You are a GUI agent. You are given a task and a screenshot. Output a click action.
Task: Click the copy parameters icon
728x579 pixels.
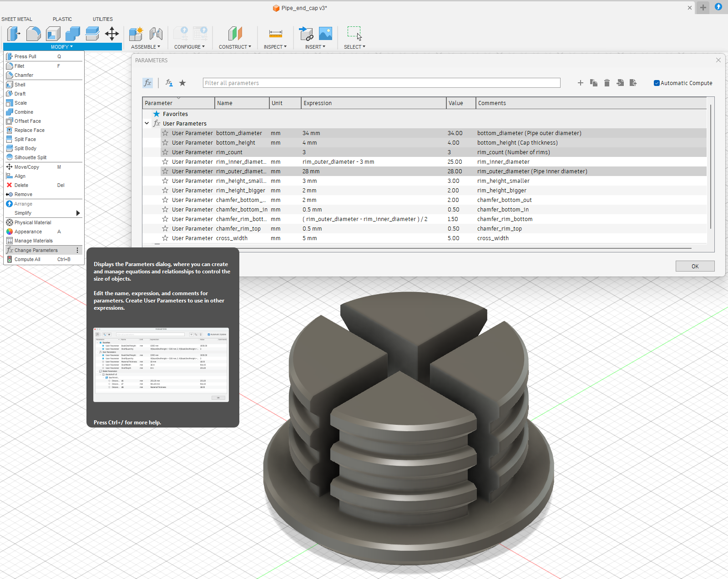click(593, 83)
